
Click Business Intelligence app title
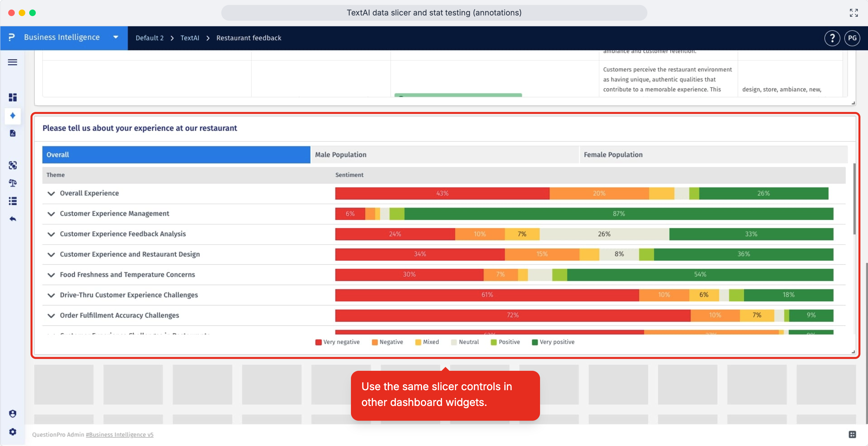(62, 37)
